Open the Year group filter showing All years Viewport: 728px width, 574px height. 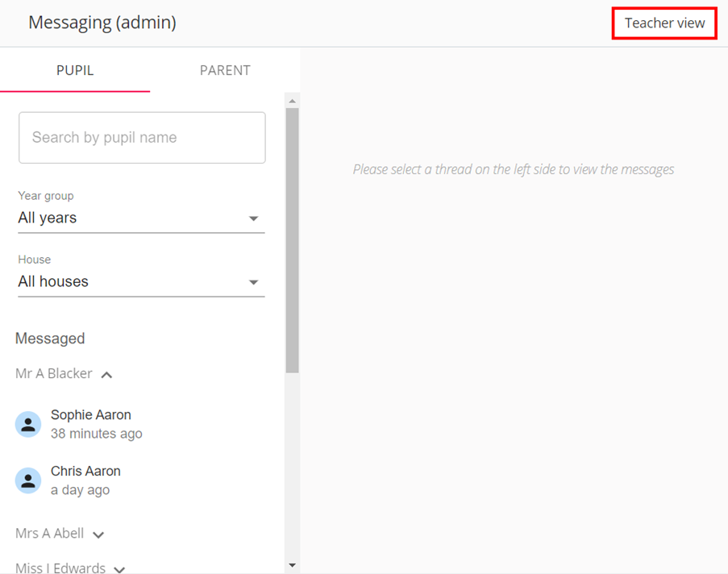(x=141, y=218)
